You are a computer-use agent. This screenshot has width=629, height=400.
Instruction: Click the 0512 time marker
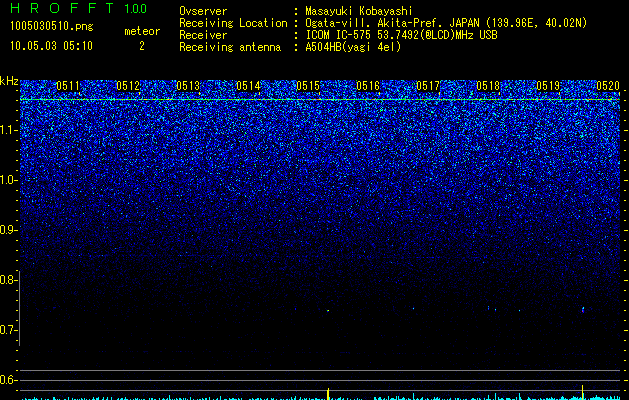coord(128,86)
